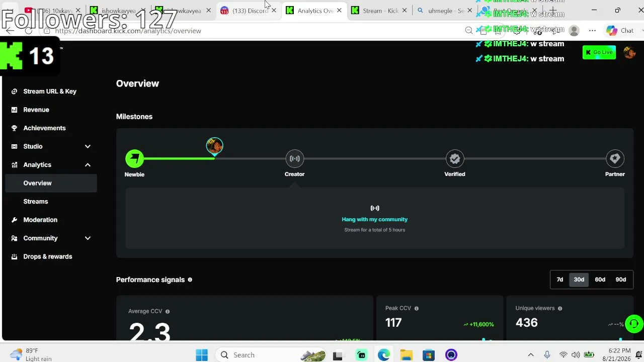Image resolution: width=644 pixels, height=362 pixels.
Task: Open the Windows Start menu
Action: pyautogui.click(x=202, y=355)
